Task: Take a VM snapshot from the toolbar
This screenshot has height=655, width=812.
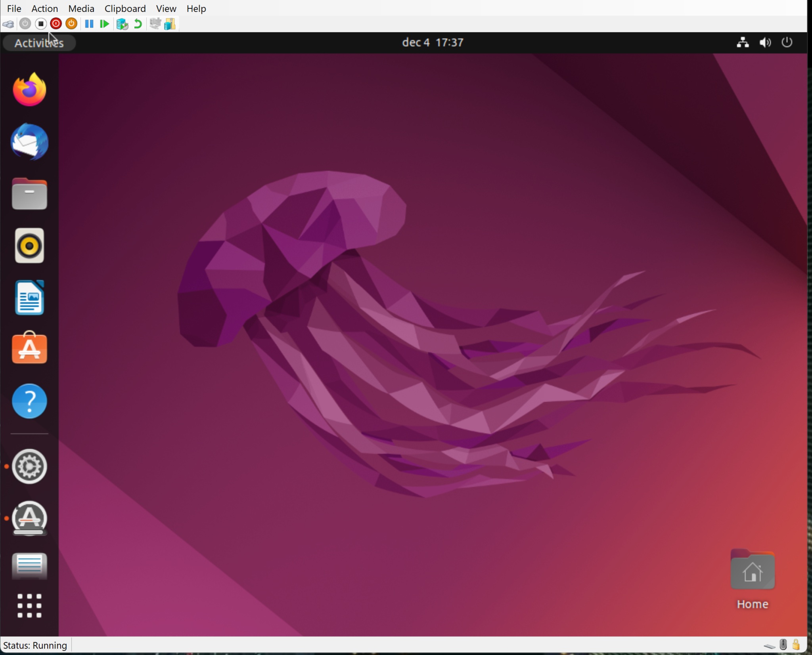Action: pyautogui.click(x=122, y=24)
